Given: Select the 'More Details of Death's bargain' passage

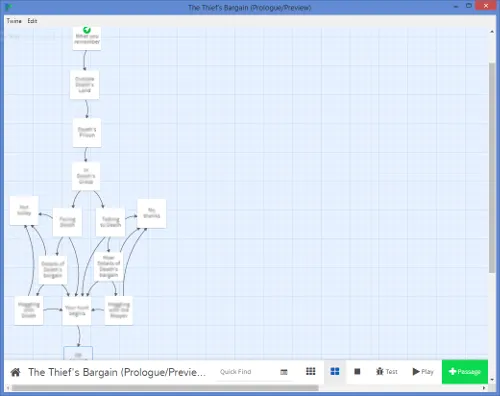Looking at the screenshot, I should tap(108, 266).
